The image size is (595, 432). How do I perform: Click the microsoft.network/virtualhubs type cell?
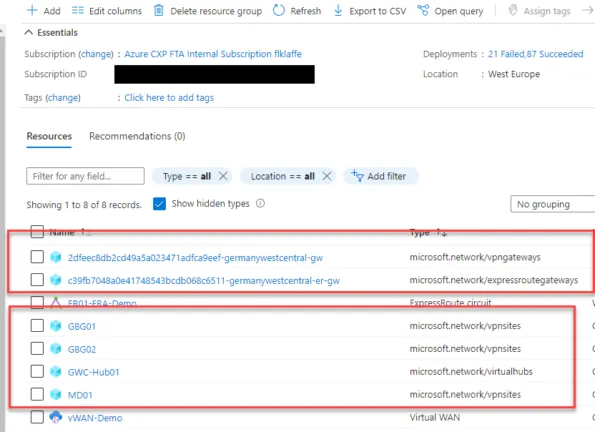point(471,371)
